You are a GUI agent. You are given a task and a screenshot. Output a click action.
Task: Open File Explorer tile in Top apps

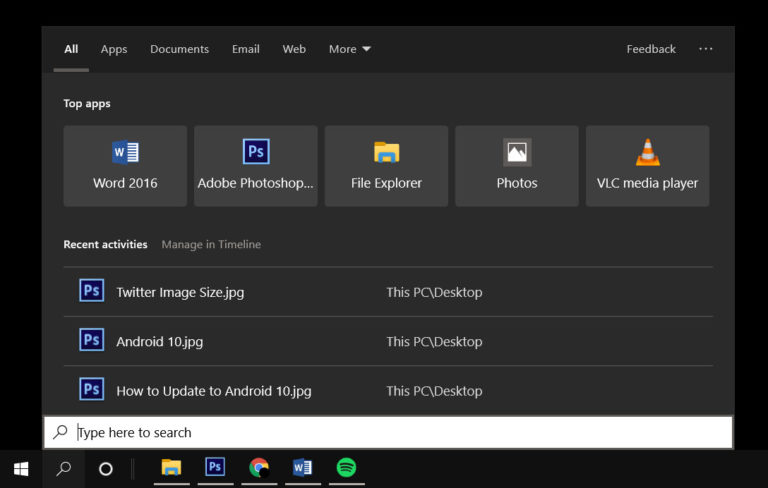(x=386, y=166)
